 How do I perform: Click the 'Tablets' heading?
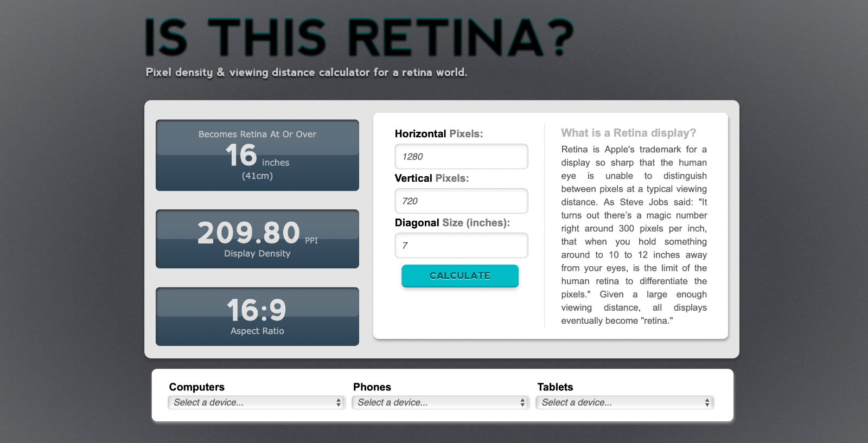(x=555, y=387)
